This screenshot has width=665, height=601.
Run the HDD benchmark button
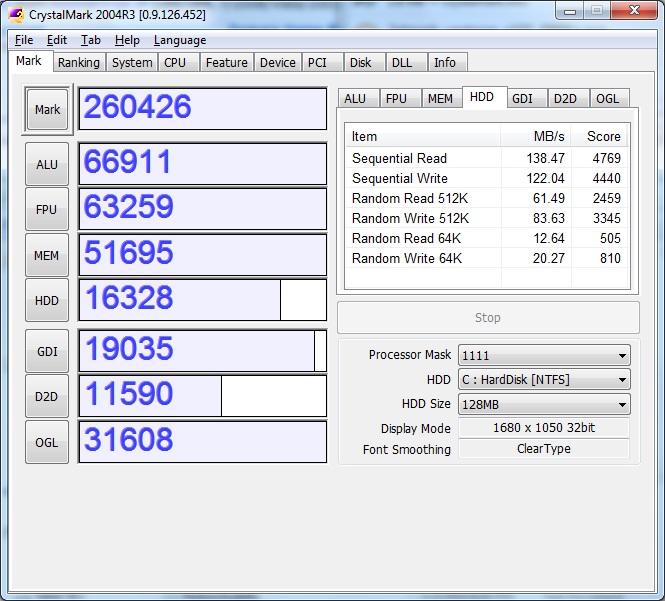[47, 300]
